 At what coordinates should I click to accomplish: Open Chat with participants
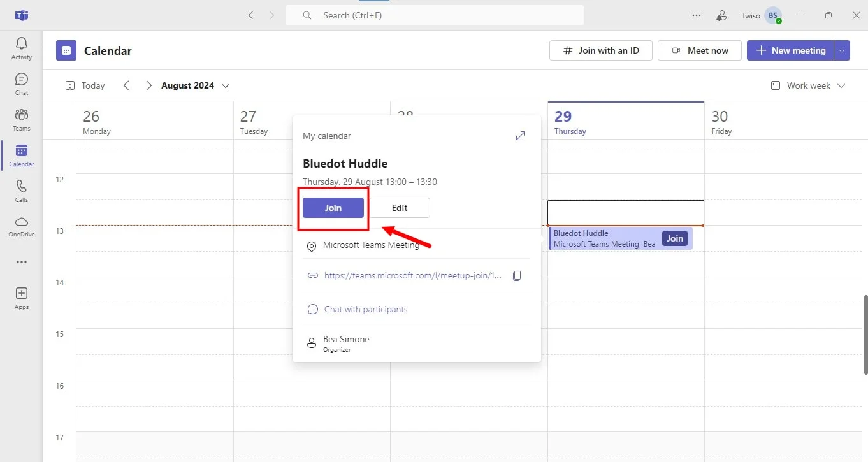366,309
